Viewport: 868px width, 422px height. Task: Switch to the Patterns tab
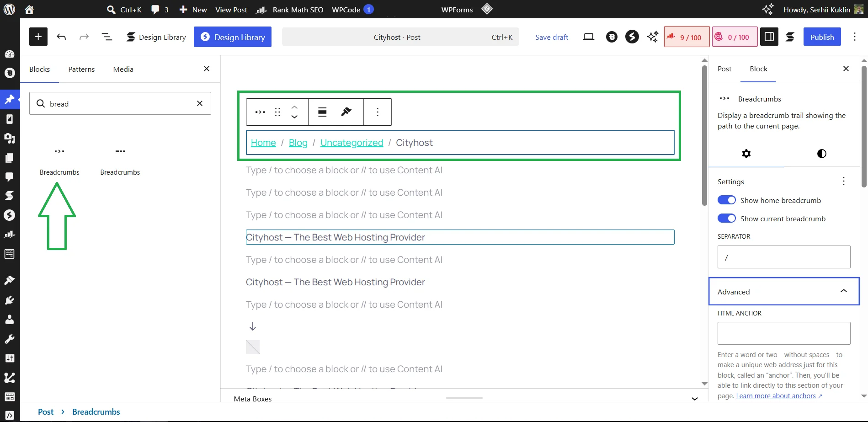(81, 69)
